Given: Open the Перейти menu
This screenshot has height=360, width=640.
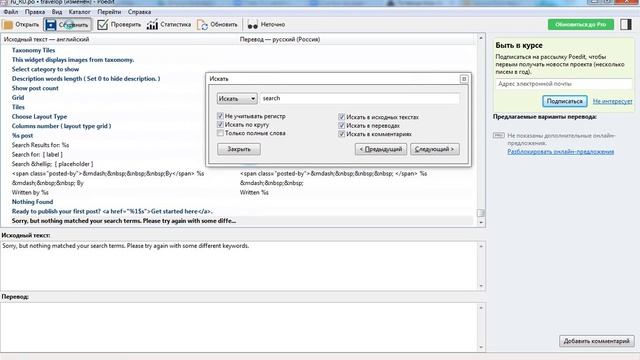Looking at the screenshot, I should click(x=109, y=12).
